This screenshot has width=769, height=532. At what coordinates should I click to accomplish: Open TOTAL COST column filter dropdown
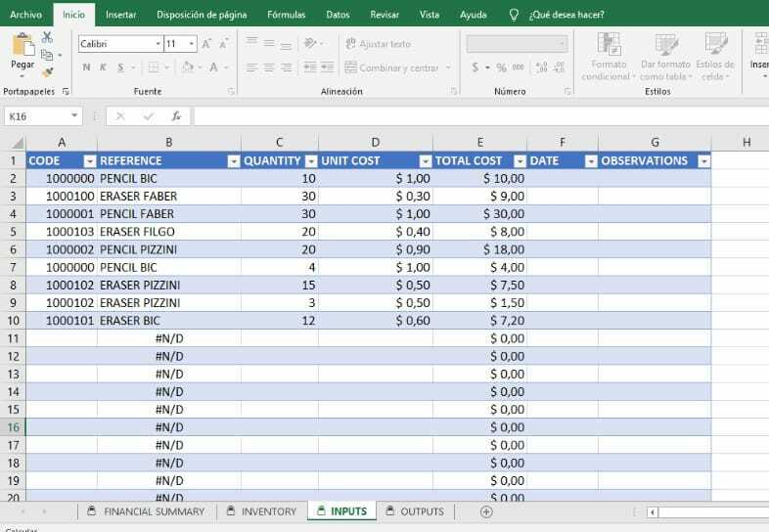pos(520,160)
